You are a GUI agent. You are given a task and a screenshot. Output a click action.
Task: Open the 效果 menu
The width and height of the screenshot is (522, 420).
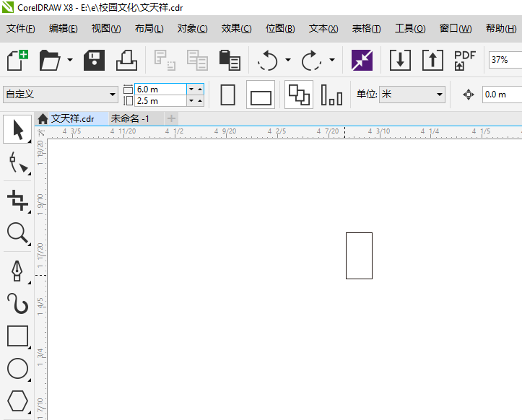[236, 29]
